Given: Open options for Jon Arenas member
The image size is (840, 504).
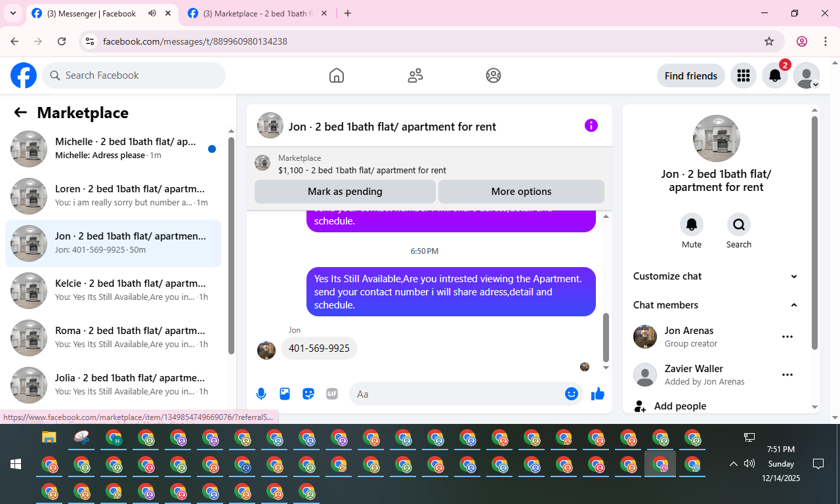Looking at the screenshot, I should 787,337.
